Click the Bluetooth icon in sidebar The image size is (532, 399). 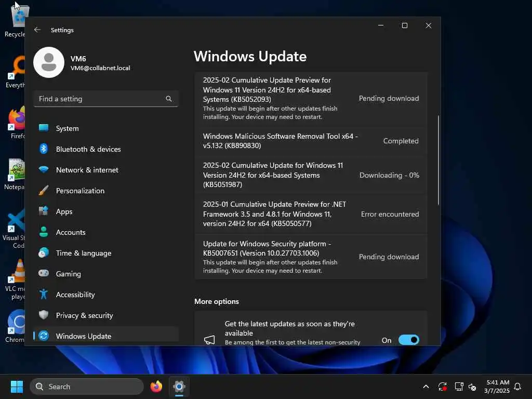click(44, 149)
